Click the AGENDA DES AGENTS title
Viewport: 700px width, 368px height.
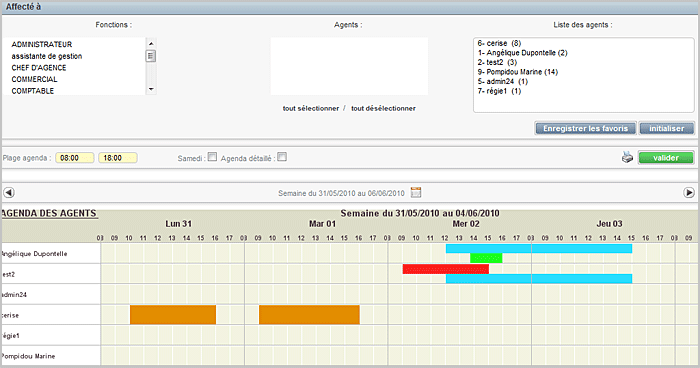(x=49, y=213)
